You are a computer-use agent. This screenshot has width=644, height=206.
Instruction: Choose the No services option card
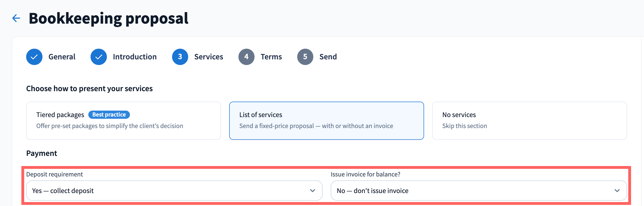click(x=530, y=121)
